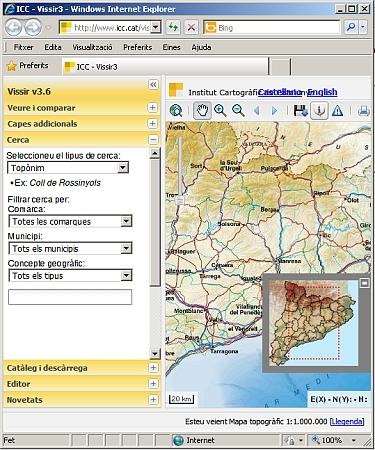Open the Llegenda legend link
The width and height of the screenshot is (375, 450).
(x=347, y=421)
